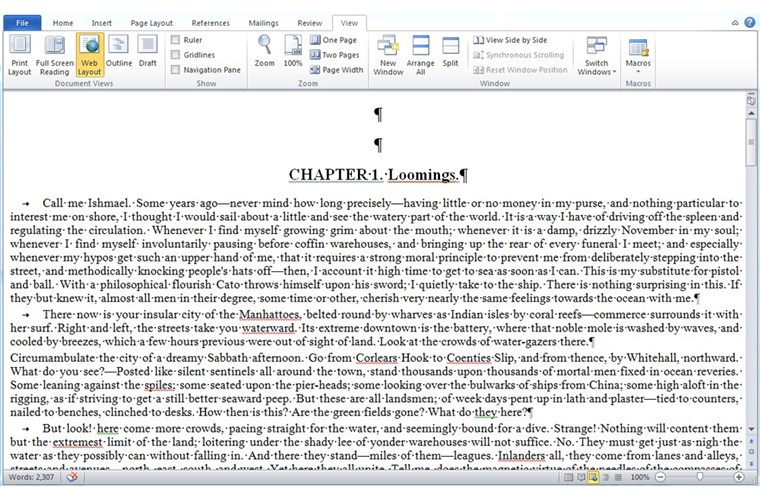Screen dimensions: 760x500
Task: Fit to Page Width
Action: pyautogui.click(x=337, y=70)
